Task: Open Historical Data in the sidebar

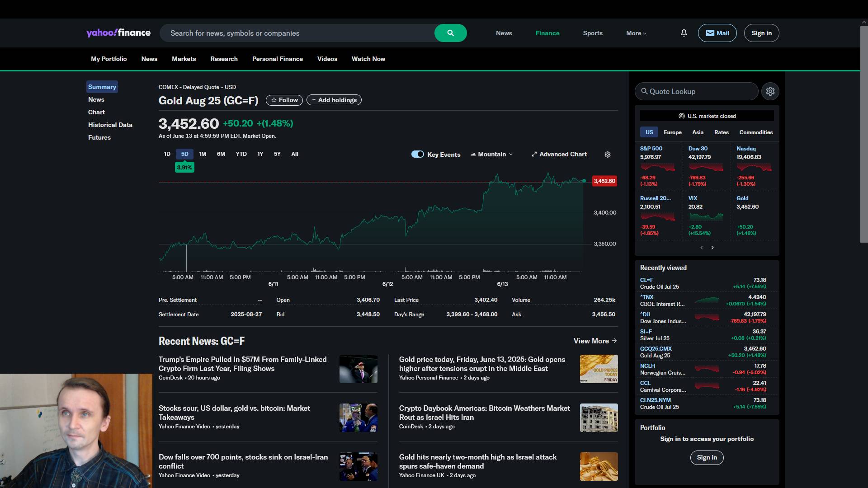Action: (110, 125)
